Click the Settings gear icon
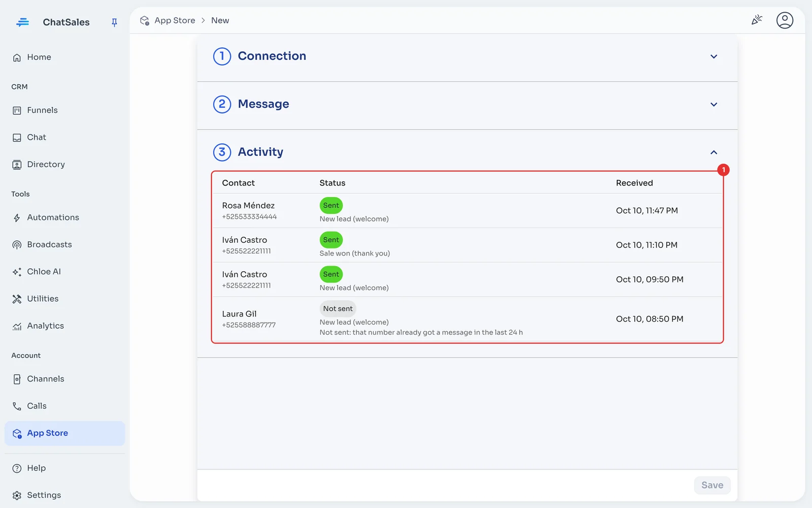The image size is (812, 508). (x=17, y=495)
